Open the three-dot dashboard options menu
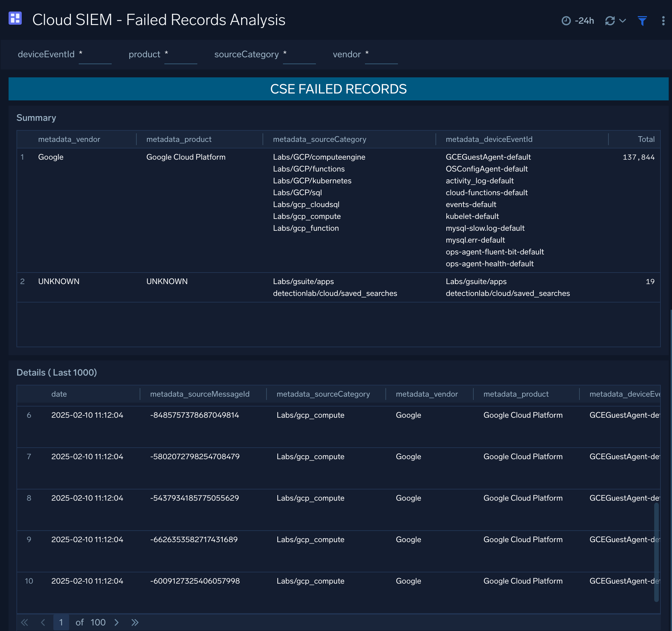The image size is (672, 631). (663, 21)
